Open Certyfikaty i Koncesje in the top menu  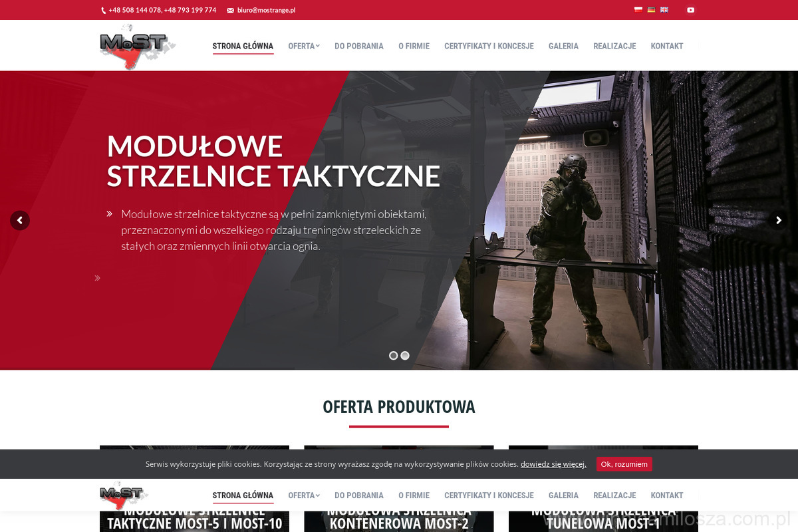(x=489, y=46)
